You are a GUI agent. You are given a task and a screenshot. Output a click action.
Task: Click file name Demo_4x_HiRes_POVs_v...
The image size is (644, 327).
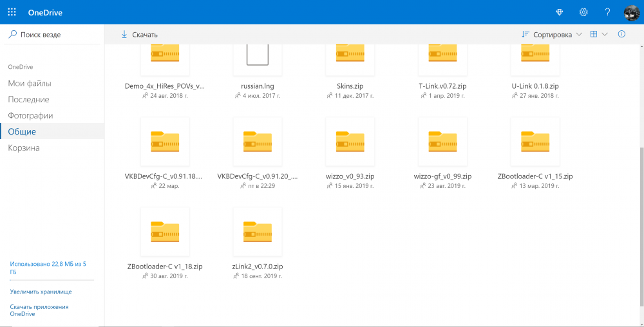point(165,86)
